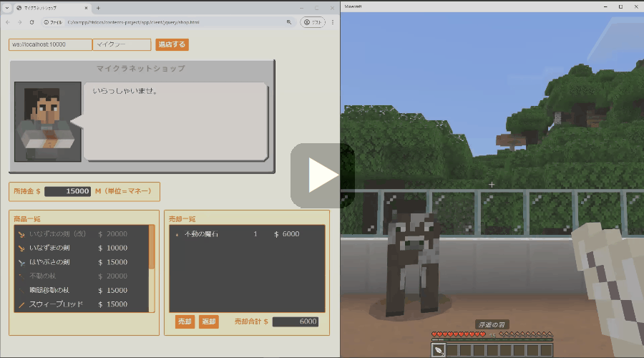
Task: Close the マイクラネットショップ browser tab
Action: click(87, 8)
